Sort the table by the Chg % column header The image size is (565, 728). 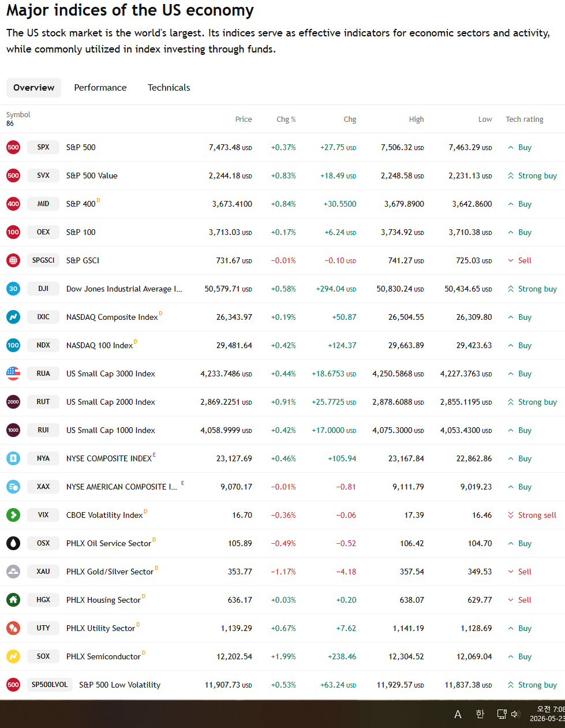(286, 120)
